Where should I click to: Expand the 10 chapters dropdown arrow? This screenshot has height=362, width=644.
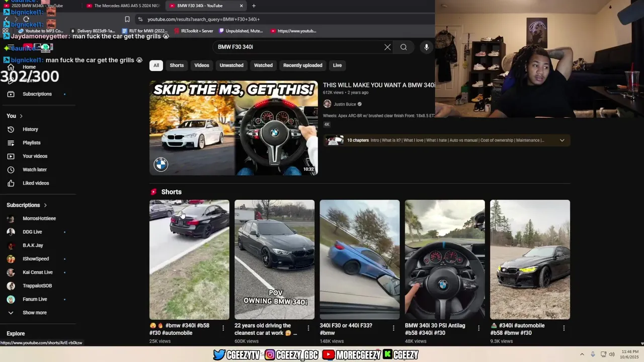(562, 140)
